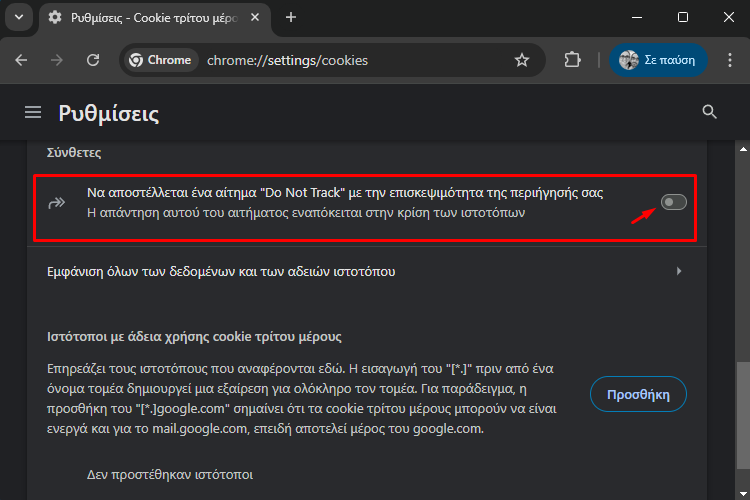Click the Προσθήκη button
750x500 pixels.
638,394
